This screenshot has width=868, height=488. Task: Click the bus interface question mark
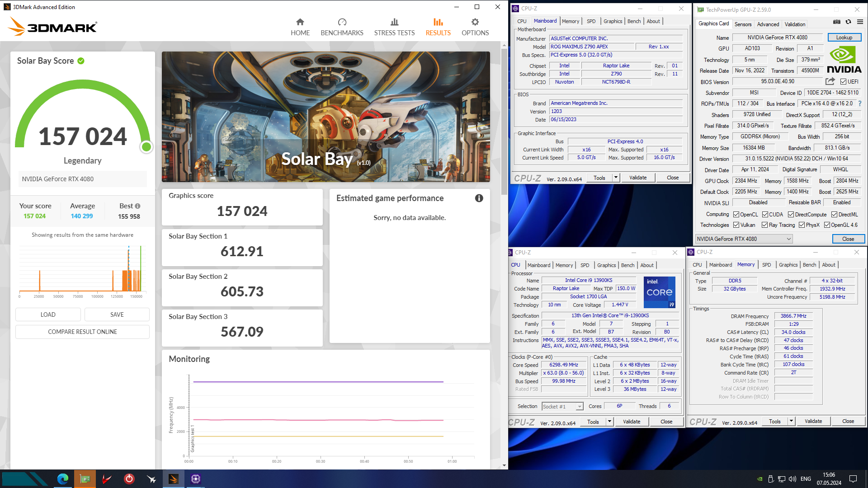[860, 103]
